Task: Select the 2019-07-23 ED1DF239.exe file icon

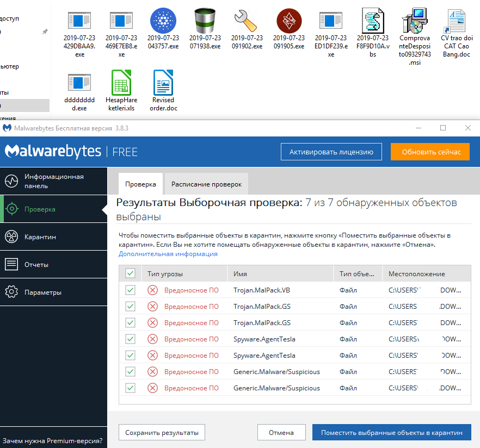Action: coord(331,21)
